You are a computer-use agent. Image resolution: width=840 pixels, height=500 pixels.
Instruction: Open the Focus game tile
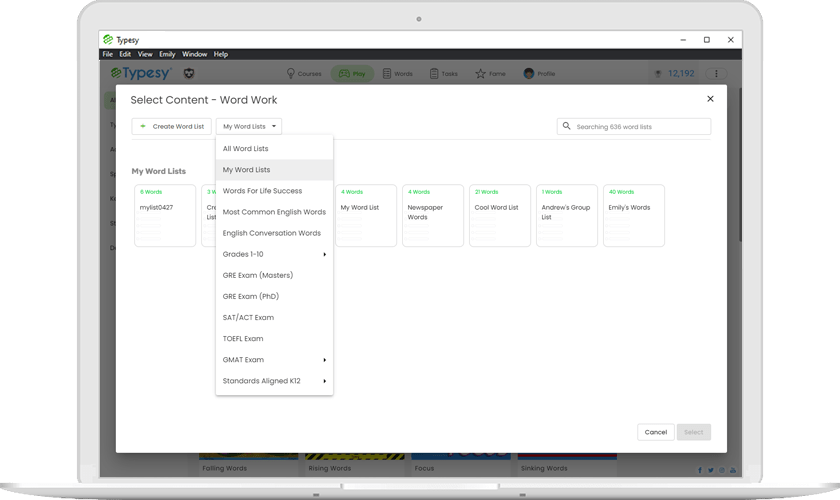coord(461,465)
